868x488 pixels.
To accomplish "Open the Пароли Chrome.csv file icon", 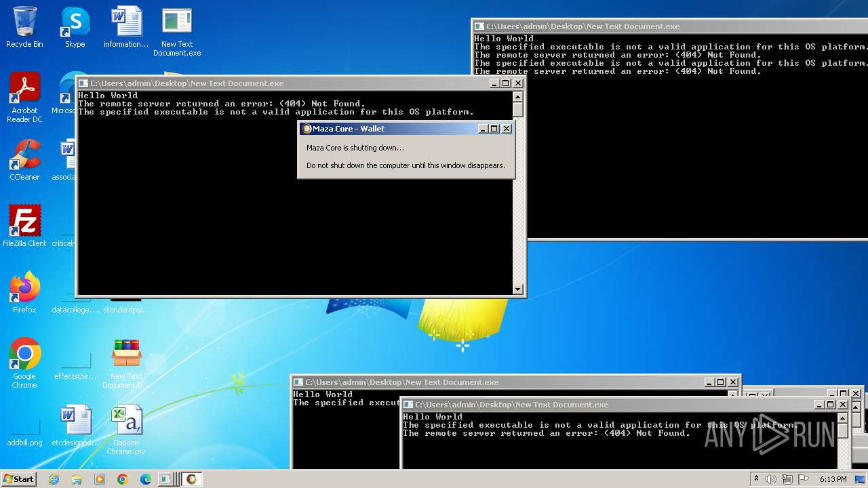I will pos(126,430).
